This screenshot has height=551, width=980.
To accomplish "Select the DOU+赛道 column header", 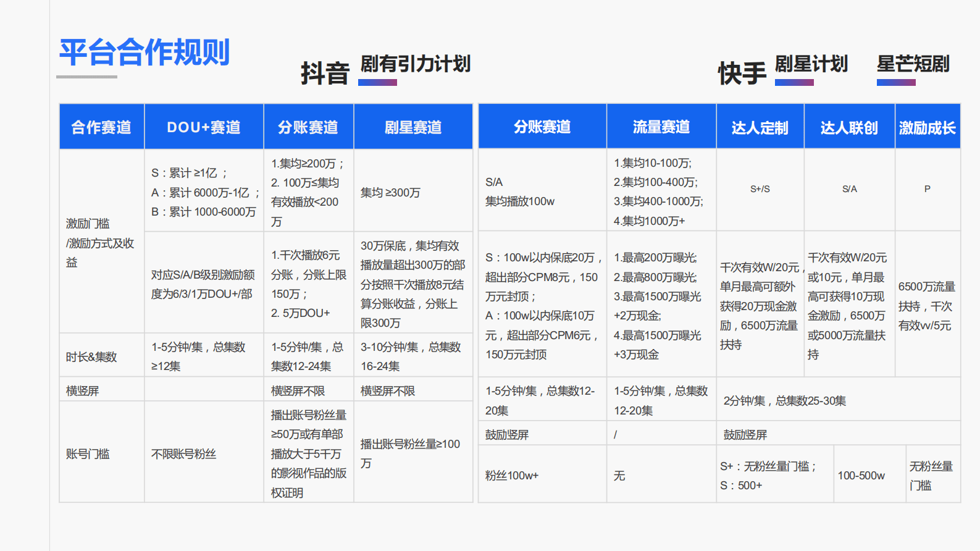I will [x=204, y=127].
